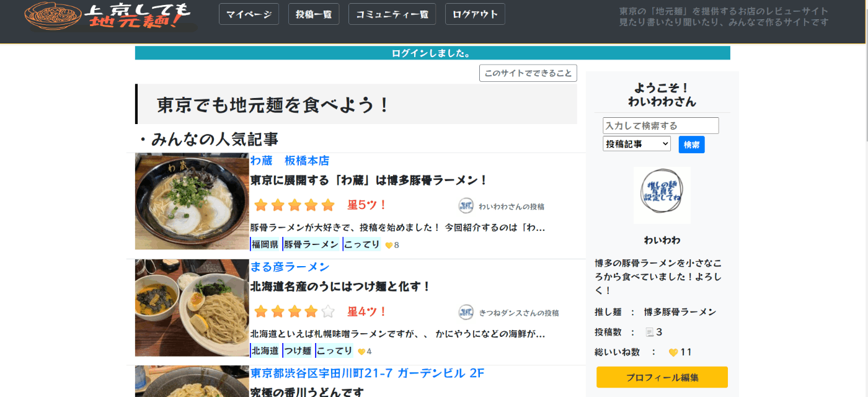The image size is (868, 397).
Task: Open the わ蔵 板橋本店 shop link
Action: tap(290, 161)
